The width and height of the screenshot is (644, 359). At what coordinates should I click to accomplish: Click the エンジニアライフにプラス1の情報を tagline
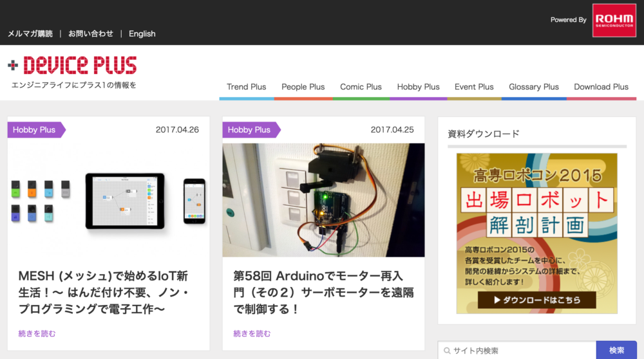[74, 85]
